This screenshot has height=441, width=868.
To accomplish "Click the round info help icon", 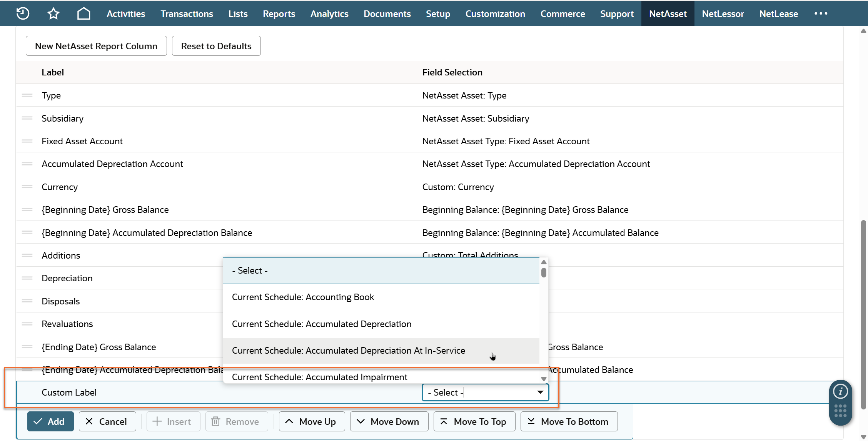I will [840, 392].
